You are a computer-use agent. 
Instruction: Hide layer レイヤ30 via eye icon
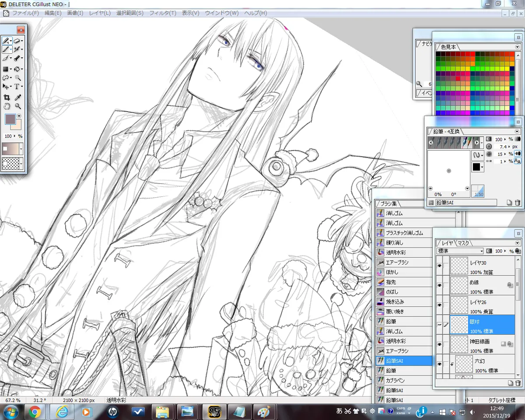coord(439,266)
